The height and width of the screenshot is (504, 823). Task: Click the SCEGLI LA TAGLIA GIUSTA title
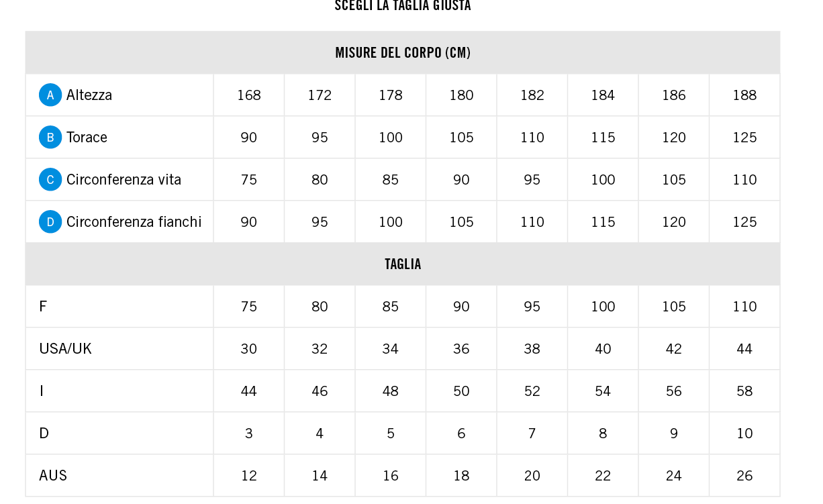click(403, 6)
